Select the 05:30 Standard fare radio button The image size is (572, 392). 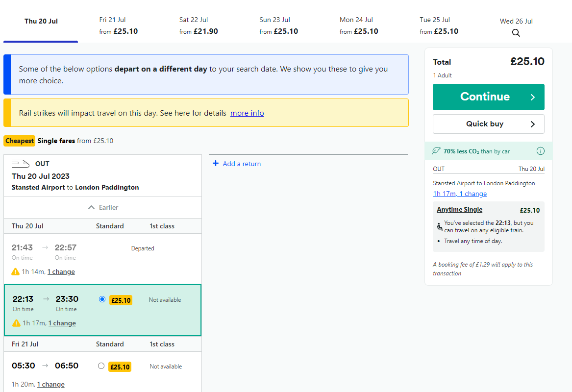coord(101,366)
